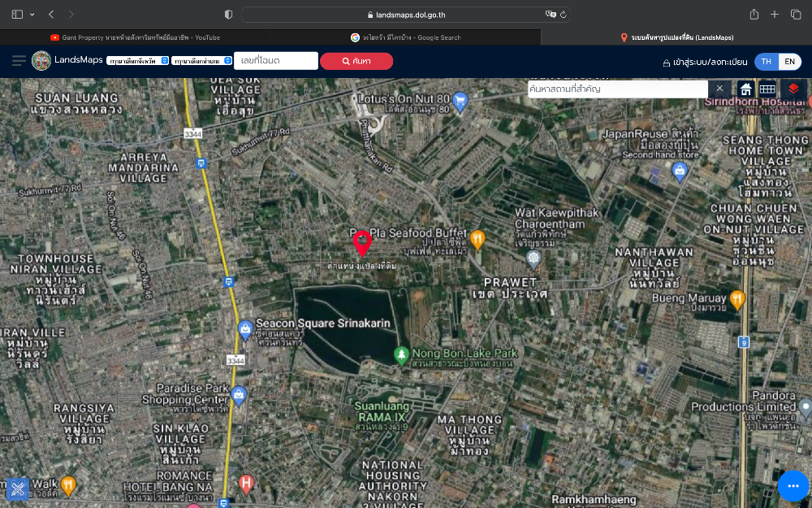This screenshot has width=812, height=508.
Task: Select Pandora Productions Limited marker
Action: [x=806, y=407]
